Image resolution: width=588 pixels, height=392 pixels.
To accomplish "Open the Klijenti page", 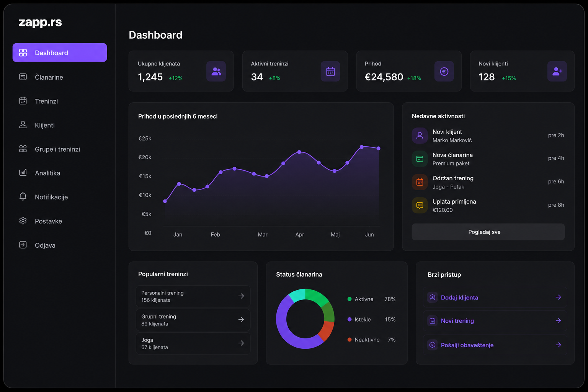I will click(x=60, y=125).
